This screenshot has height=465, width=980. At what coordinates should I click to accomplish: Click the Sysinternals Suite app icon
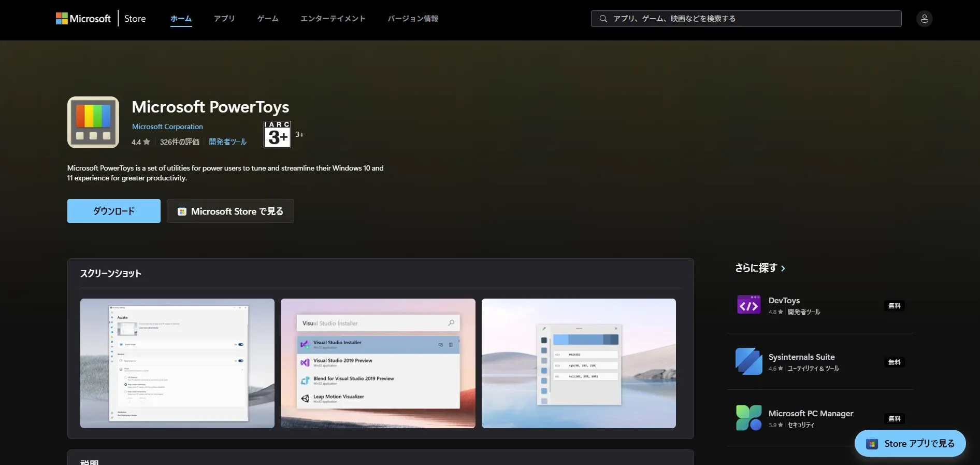[x=749, y=361]
